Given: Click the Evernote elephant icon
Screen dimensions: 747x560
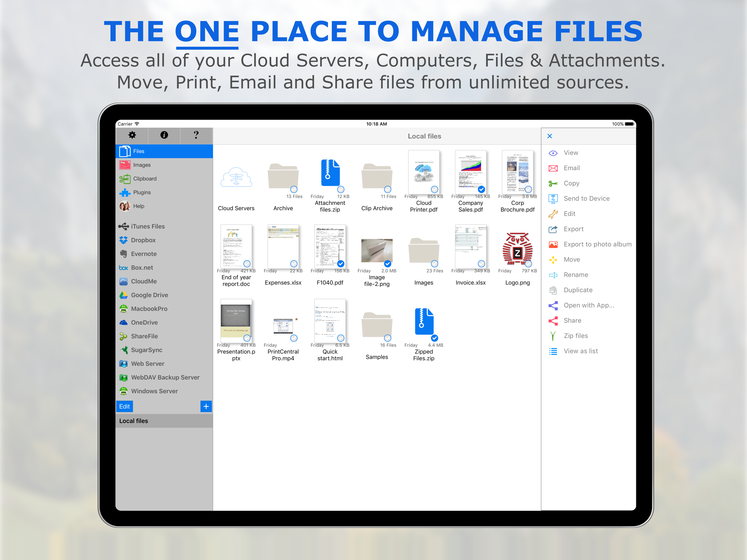Looking at the screenshot, I should (124, 254).
